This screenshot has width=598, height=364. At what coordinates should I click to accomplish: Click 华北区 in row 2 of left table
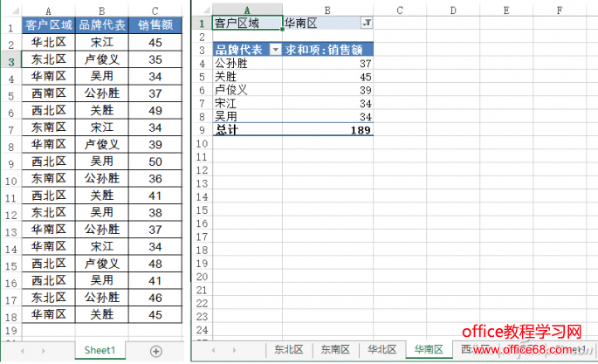coord(49,42)
